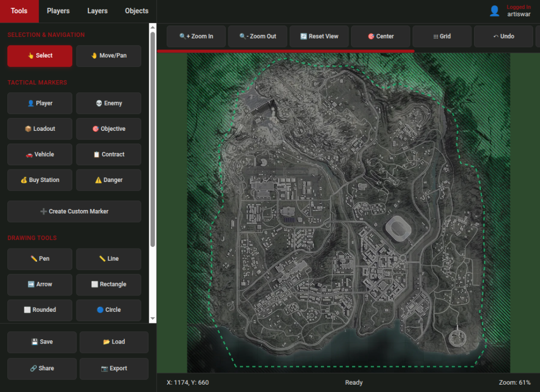The width and height of the screenshot is (540, 392).
Task: Switch to the Players tab
Action: point(58,11)
